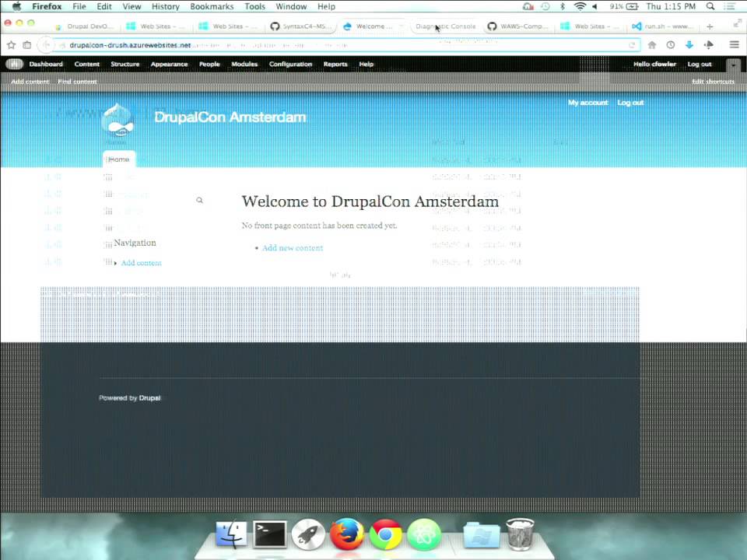Open the Modules admin link
The height and width of the screenshot is (560, 747).
click(x=244, y=64)
